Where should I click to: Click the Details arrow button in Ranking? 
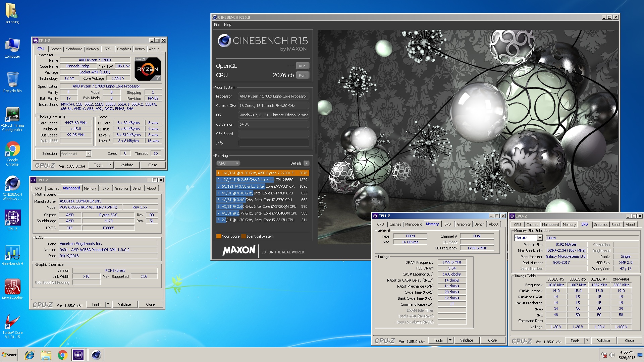pyautogui.click(x=306, y=163)
